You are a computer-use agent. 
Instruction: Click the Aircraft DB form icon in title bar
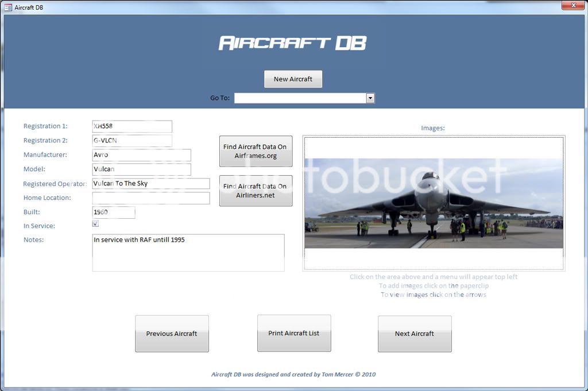tap(7, 7)
